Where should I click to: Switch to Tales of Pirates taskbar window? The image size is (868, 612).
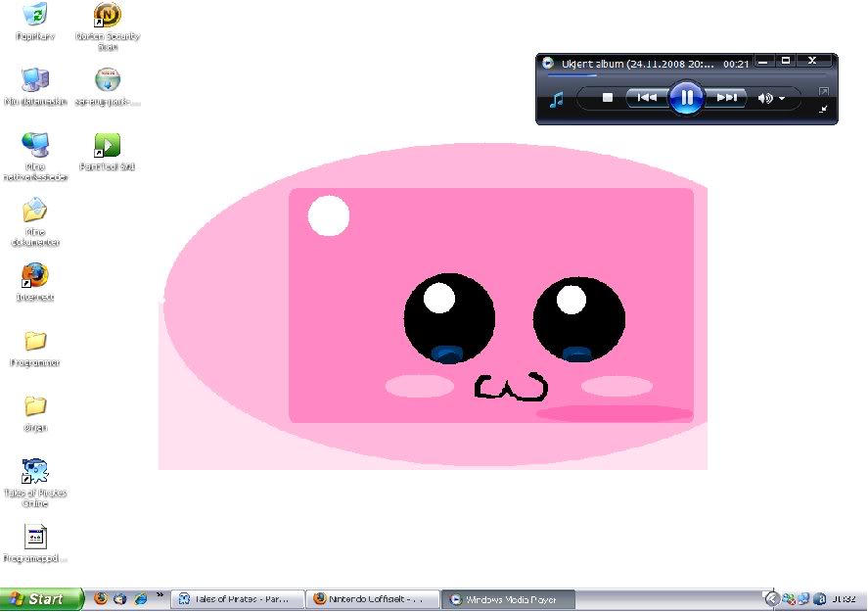coord(237,599)
